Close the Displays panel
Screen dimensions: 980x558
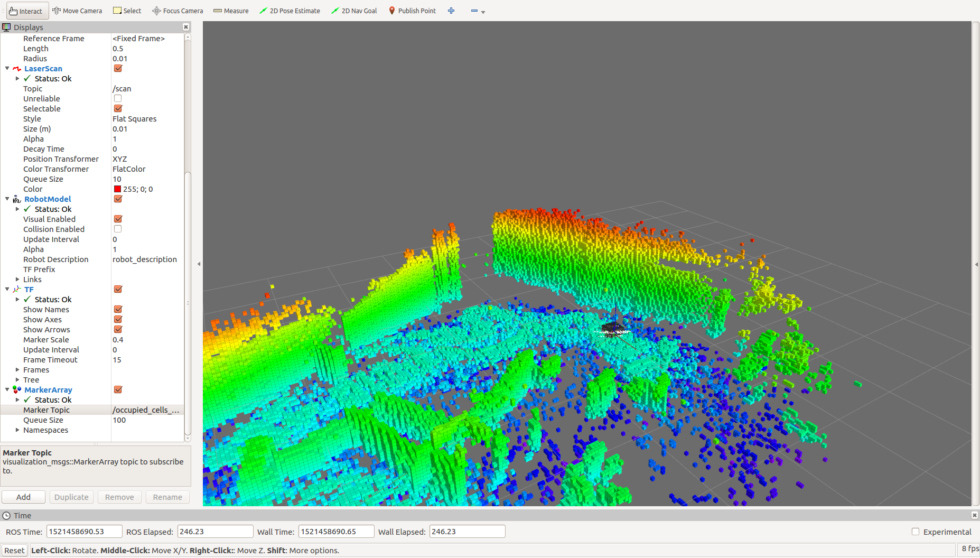tap(186, 27)
